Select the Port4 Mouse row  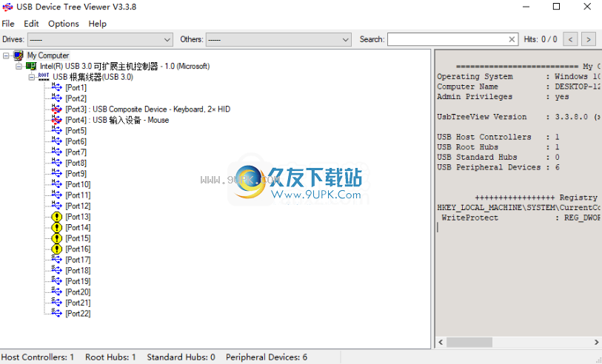pos(117,120)
